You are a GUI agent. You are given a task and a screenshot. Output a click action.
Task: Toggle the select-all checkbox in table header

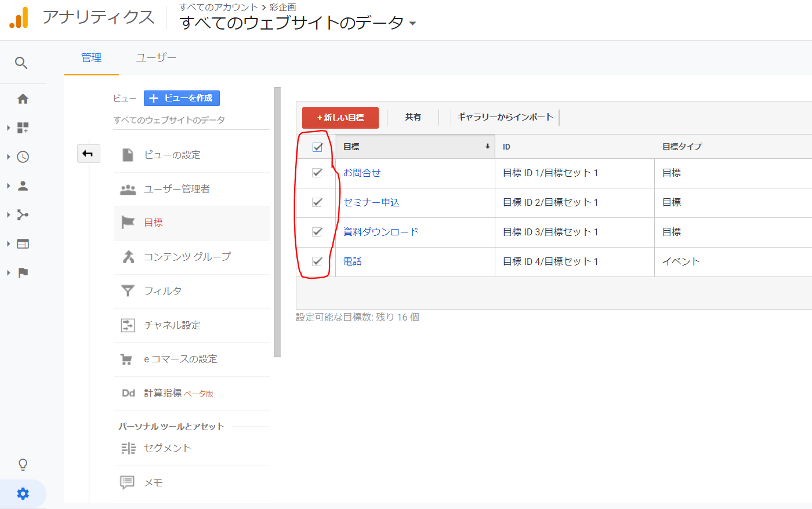click(x=317, y=147)
